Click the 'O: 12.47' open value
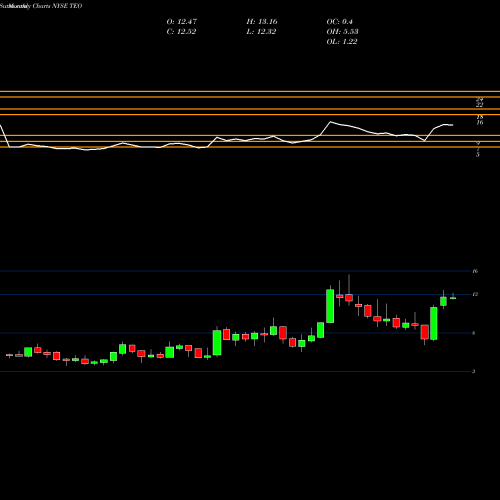The height and width of the screenshot is (500, 500). coord(182,22)
